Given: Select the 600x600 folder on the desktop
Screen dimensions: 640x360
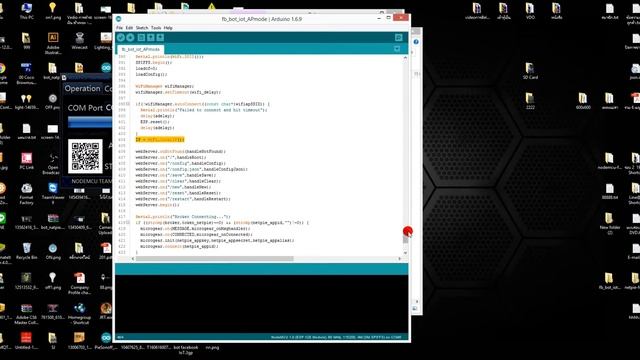Looking at the screenshot, I should tap(583, 101).
